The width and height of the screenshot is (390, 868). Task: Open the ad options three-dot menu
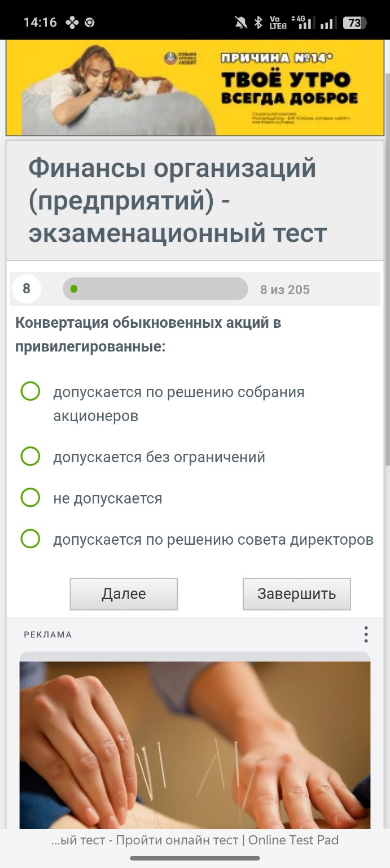click(x=366, y=634)
